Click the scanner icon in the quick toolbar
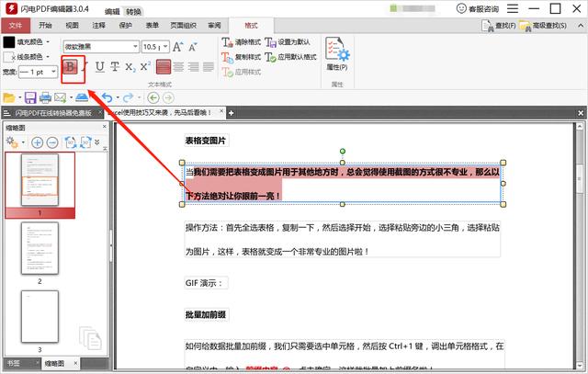Screen dimensions: 588x374 click(82, 97)
